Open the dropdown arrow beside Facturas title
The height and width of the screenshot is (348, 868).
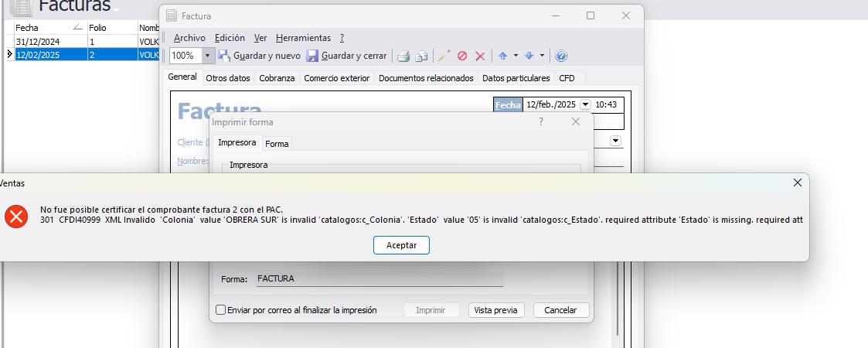(x=116, y=9)
